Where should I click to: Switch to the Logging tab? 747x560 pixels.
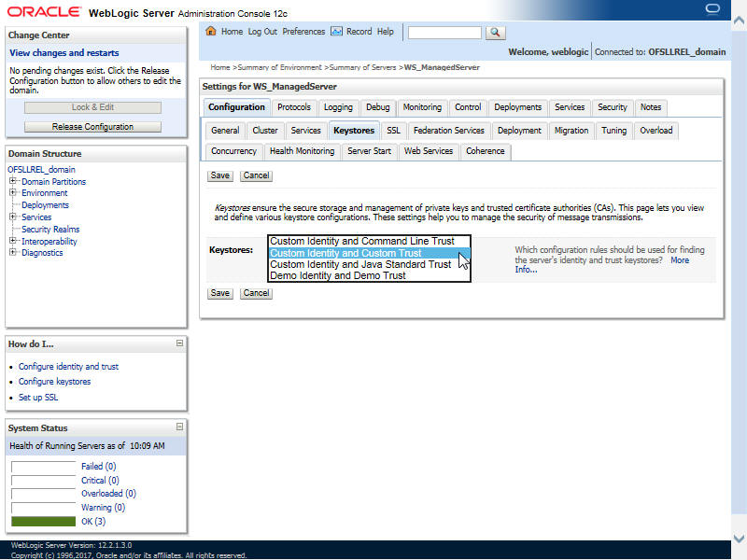point(338,107)
